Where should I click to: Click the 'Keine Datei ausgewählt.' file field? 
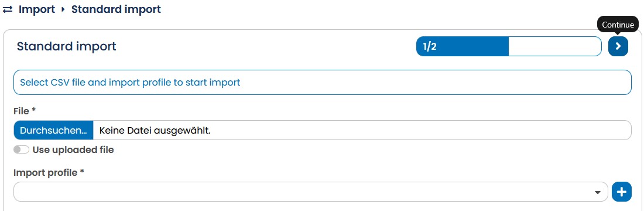(x=362, y=130)
